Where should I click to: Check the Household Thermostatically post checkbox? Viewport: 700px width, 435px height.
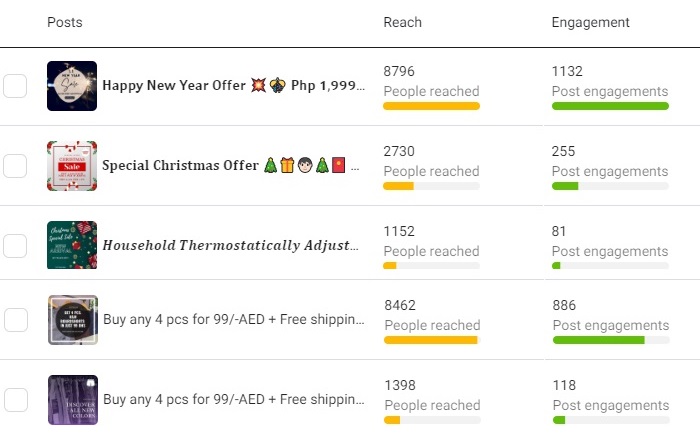pyautogui.click(x=15, y=245)
